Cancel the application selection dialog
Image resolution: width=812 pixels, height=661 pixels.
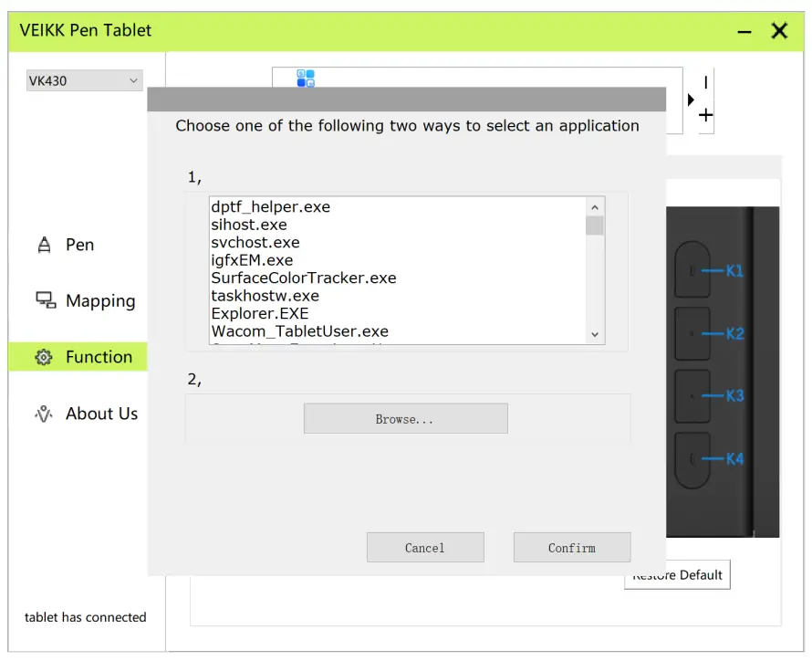(x=425, y=548)
